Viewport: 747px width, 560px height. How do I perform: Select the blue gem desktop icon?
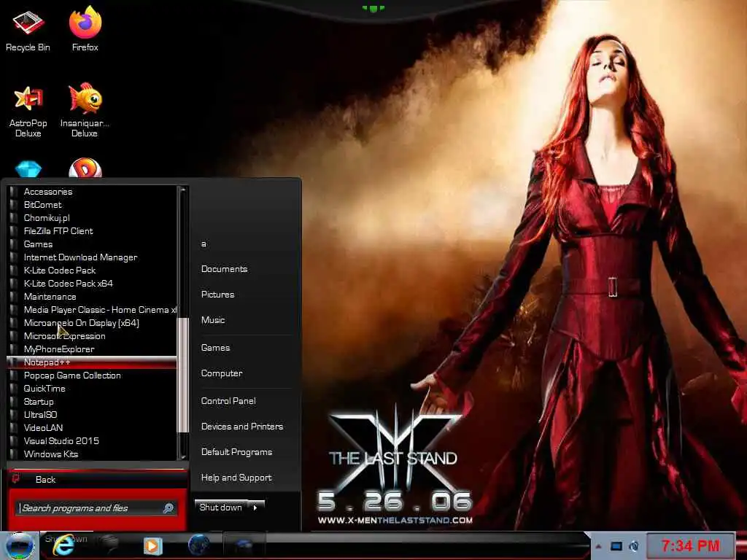click(x=28, y=168)
